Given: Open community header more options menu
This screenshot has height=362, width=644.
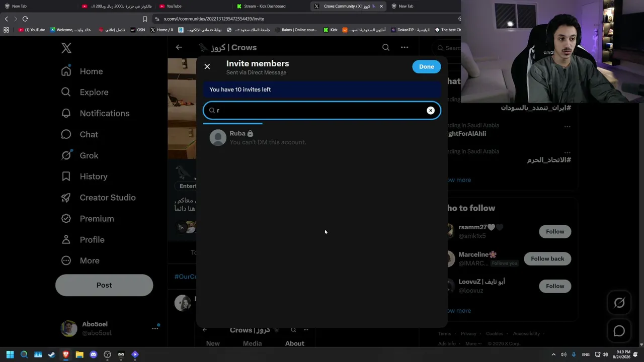Looking at the screenshot, I should 405,47.
